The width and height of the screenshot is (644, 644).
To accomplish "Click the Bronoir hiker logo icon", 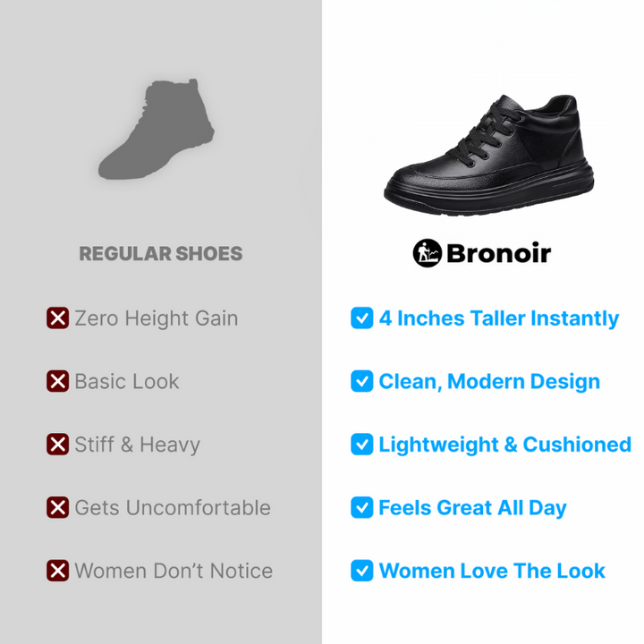I will pos(428,253).
